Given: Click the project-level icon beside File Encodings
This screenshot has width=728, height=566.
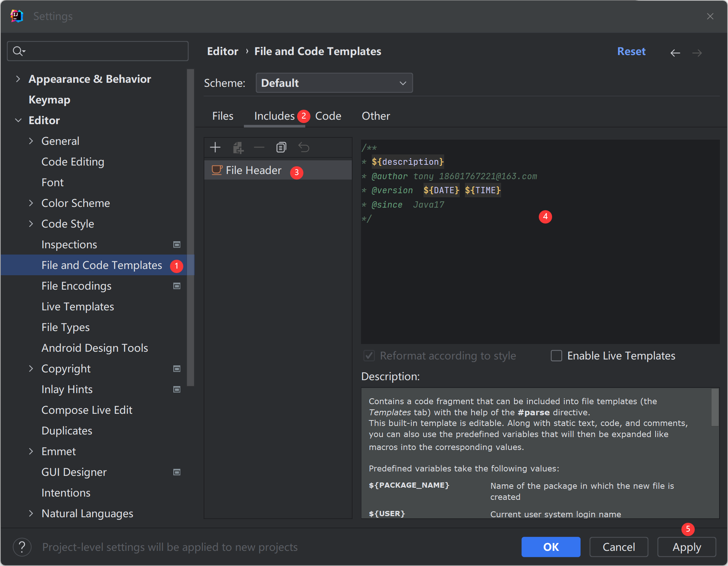Looking at the screenshot, I should (x=177, y=286).
